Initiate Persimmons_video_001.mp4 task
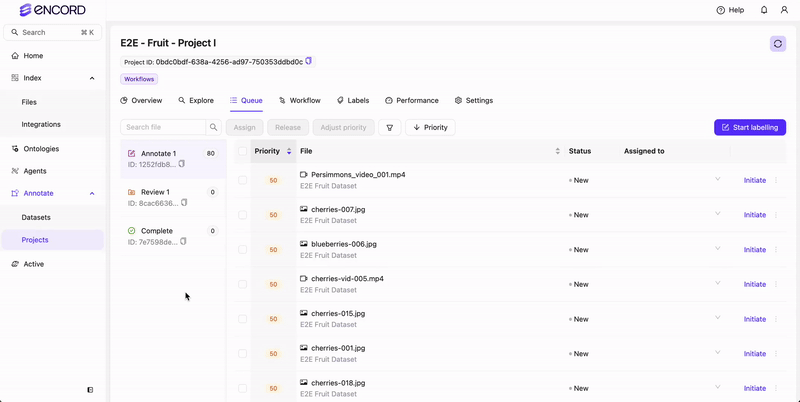The width and height of the screenshot is (800, 402). [x=755, y=180]
